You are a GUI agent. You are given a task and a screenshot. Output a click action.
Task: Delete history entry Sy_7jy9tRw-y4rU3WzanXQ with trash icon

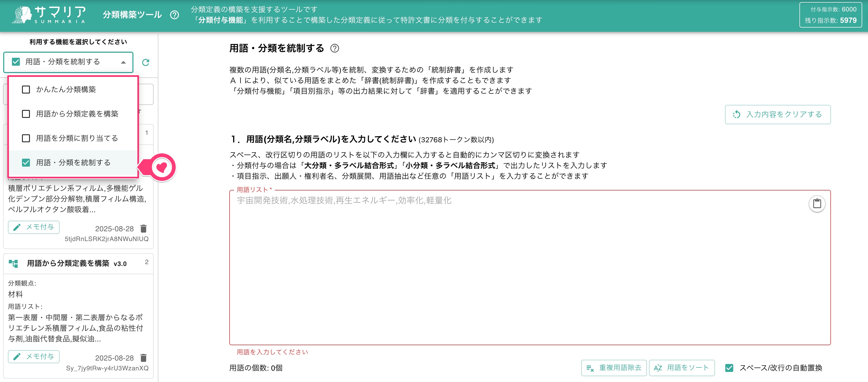coord(144,358)
